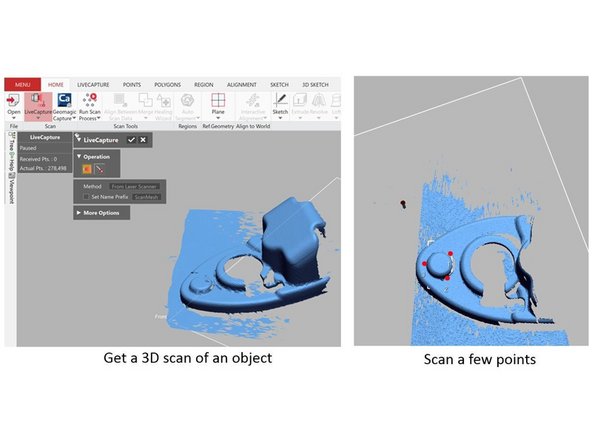Click the Regions group label

pyautogui.click(x=188, y=126)
